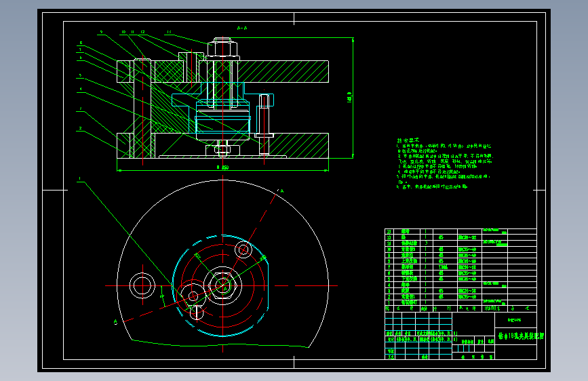
Task: Select the top hex nut in the section view
Action: click(x=222, y=48)
